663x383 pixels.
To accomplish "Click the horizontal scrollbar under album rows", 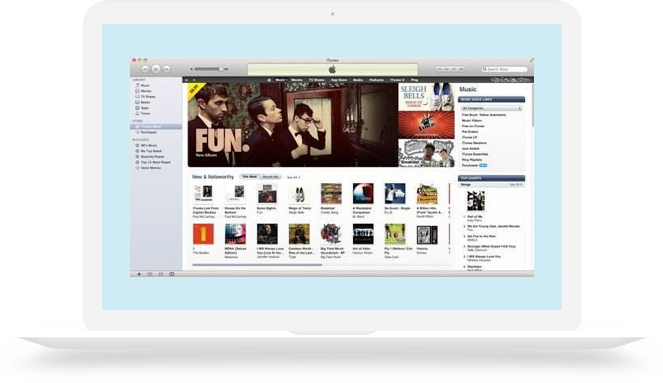I will point(257,265).
